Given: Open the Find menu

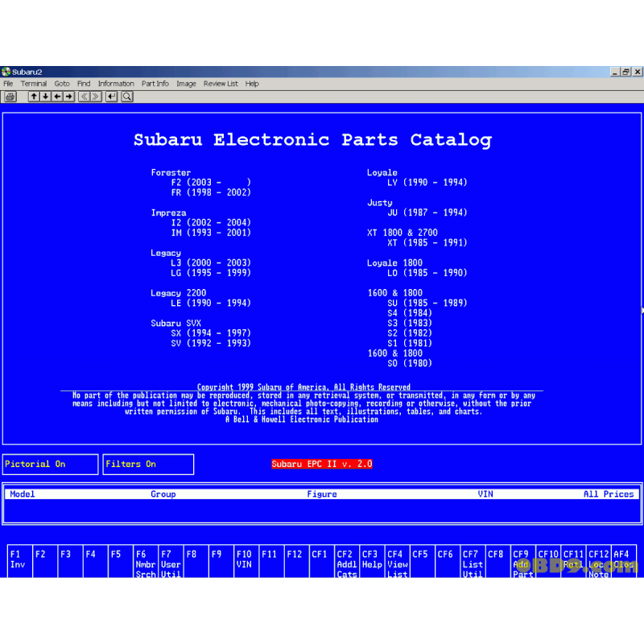Looking at the screenshot, I should pyautogui.click(x=84, y=84).
